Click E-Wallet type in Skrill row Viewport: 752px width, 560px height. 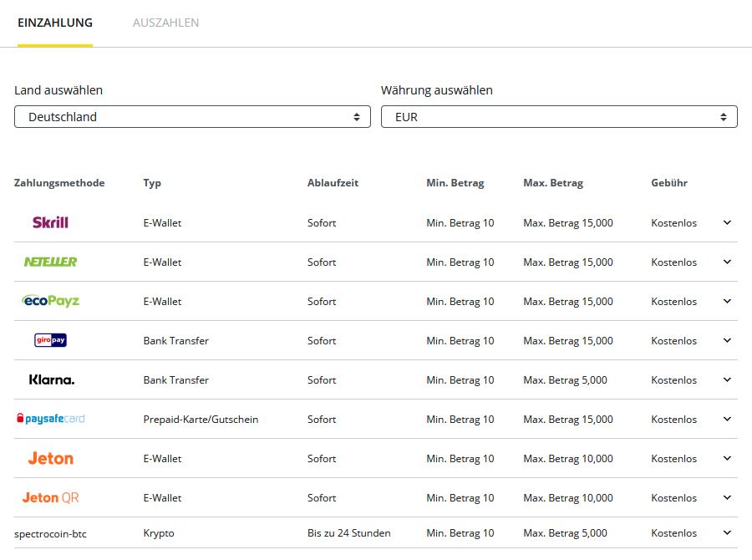tap(162, 222)
